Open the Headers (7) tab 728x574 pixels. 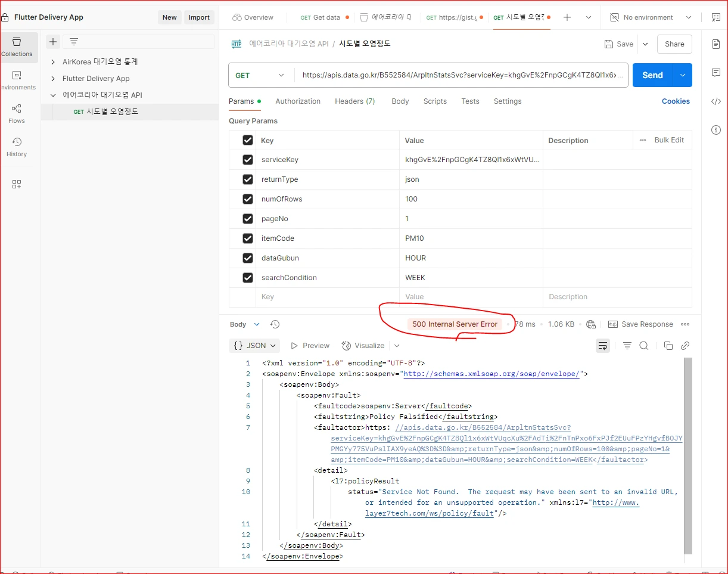point(355,101)
